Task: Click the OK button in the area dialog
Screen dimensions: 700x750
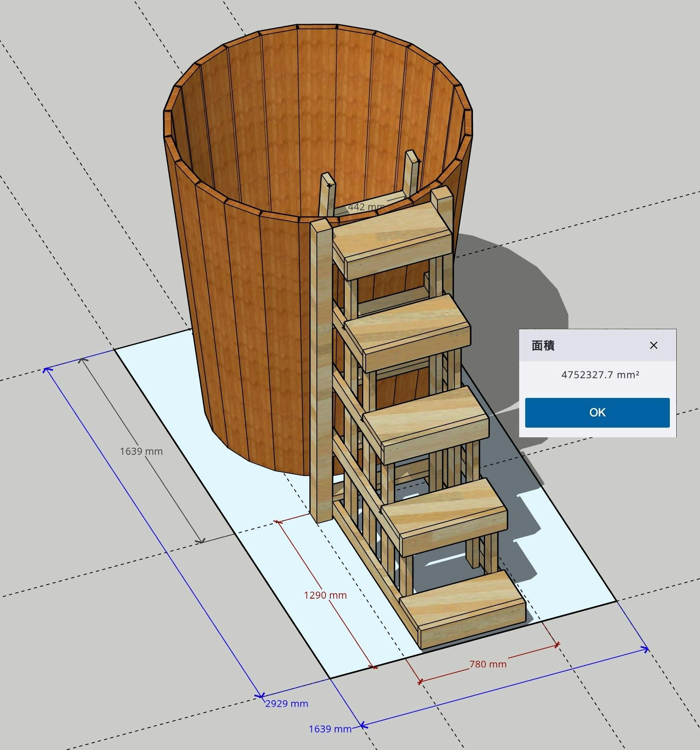Action: (x=597, y=412)
